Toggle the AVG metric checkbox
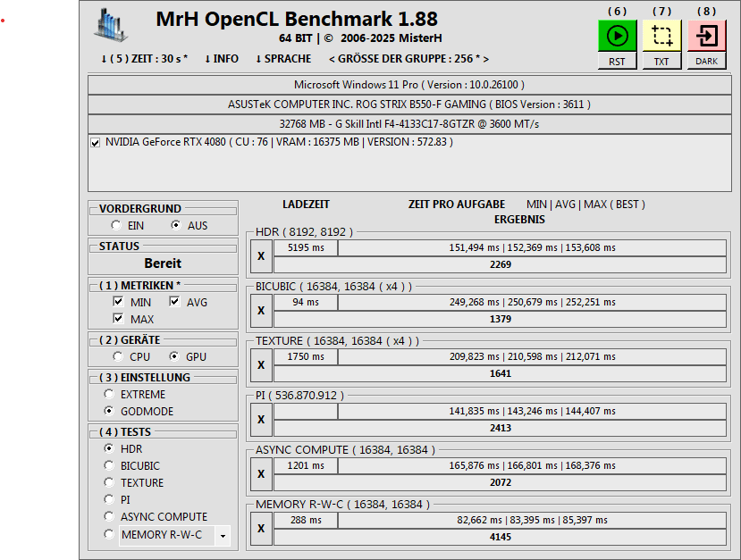The width and height of the screenshot is (741, 560). pyautogui.click(x=174, y=301)
